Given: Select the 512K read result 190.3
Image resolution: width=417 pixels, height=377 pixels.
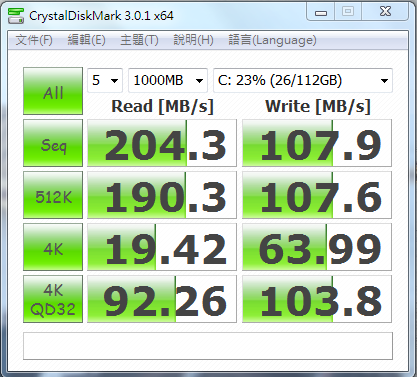Looking at the screenshot, I should click(x=162, y=195).
